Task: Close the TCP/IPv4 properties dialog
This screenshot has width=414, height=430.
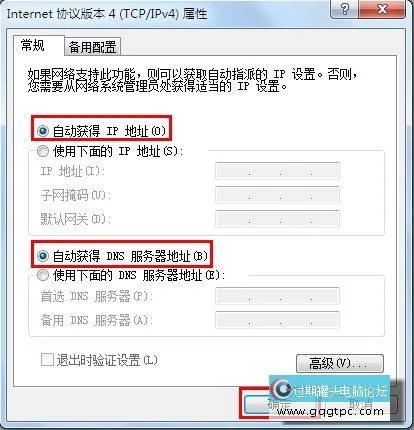Action: tap(382, 9)
